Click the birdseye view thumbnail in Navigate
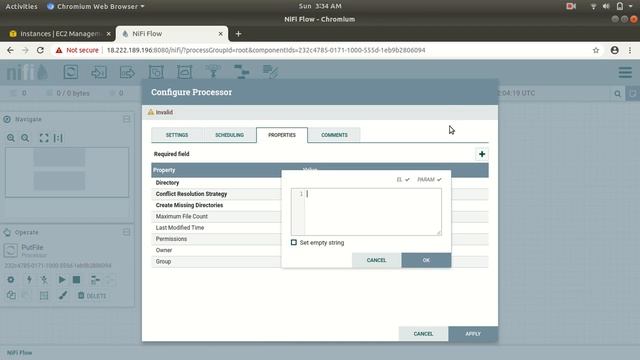The image size is (640, 360). [x=67, y=172]
